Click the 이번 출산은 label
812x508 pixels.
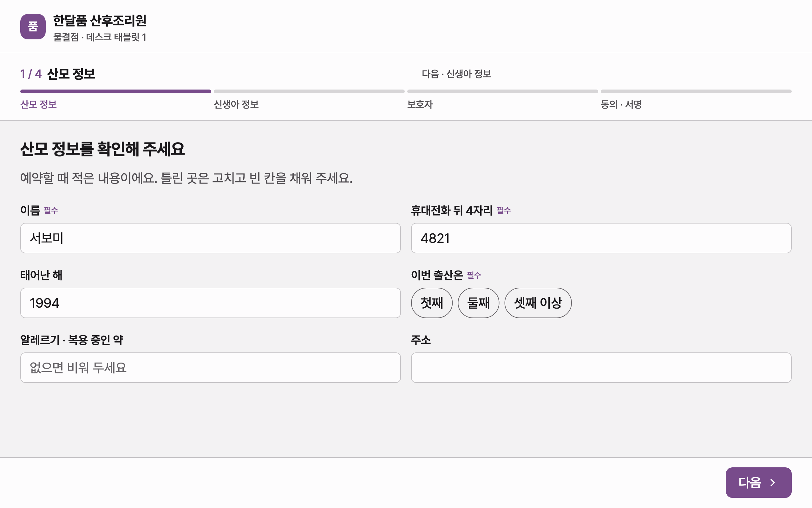[x=437, y=275]
